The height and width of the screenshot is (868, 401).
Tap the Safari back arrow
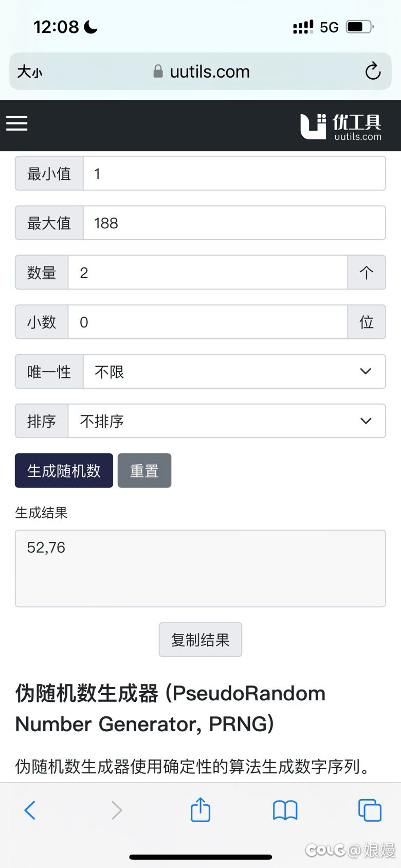[x=30, y=810]
